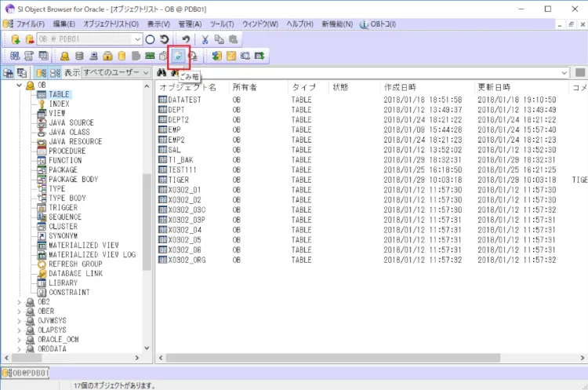This screenshot has height=390, width=588.
Task: Click the connect to database icon
Action: pyautogui.click(x=16, y=39)
